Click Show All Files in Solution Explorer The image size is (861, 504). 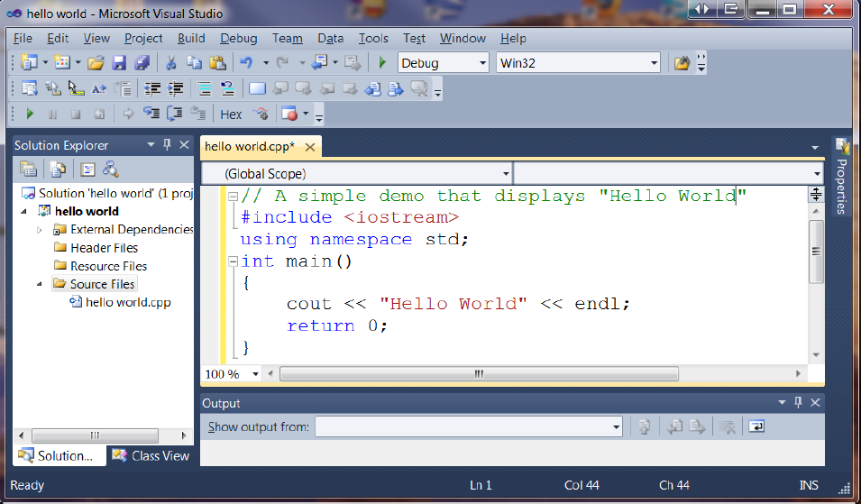[x=58, y=170]
